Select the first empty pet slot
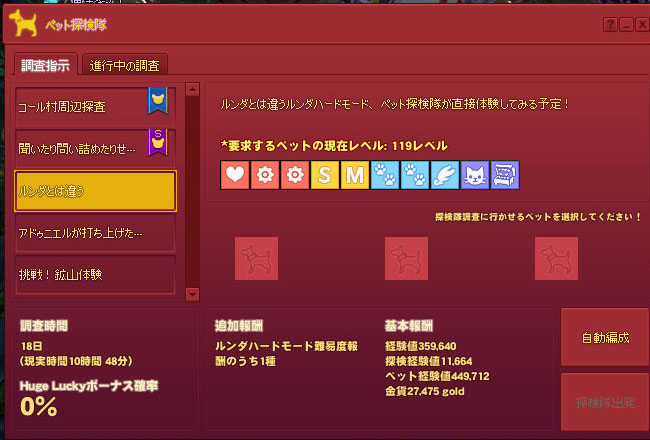 tap(256, 258)
